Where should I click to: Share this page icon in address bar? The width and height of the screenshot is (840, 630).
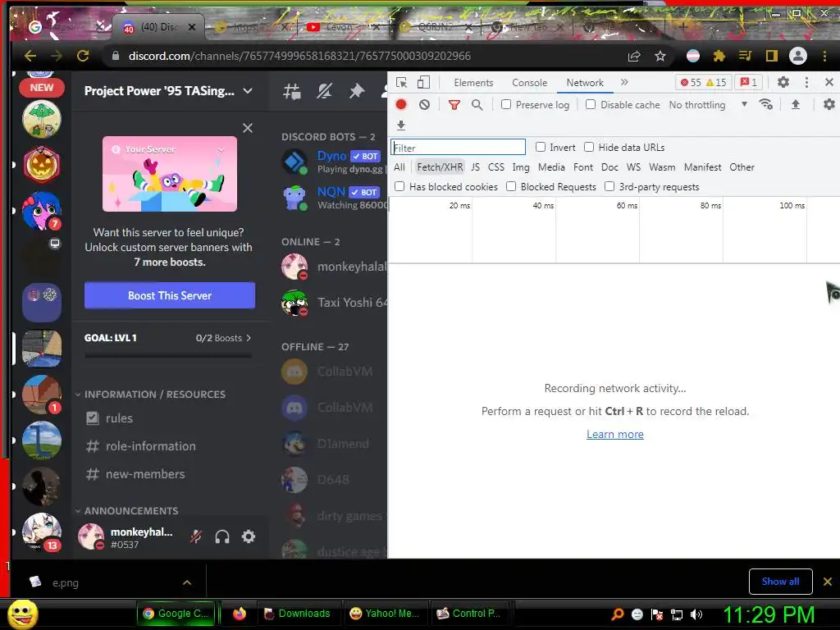click(x=634, y=56)
